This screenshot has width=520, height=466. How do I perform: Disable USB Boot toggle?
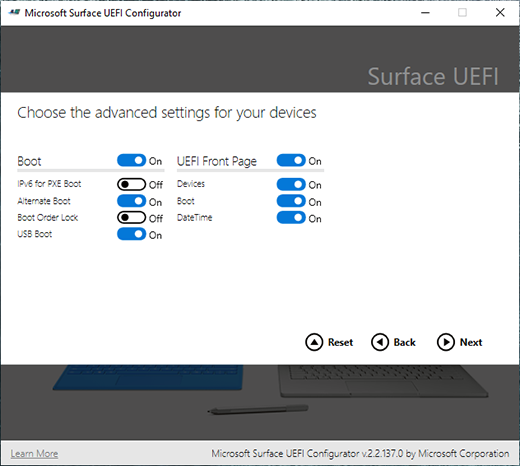131,234
